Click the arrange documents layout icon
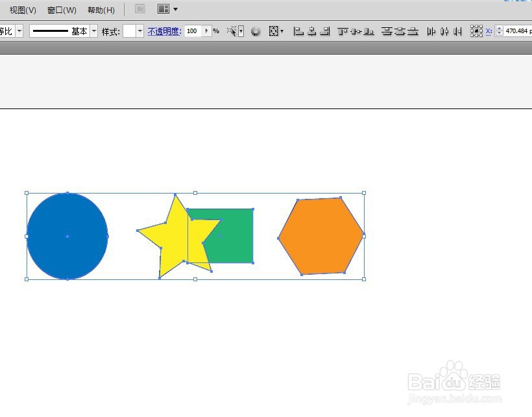The image size is (532, 417). coord(163,9)
